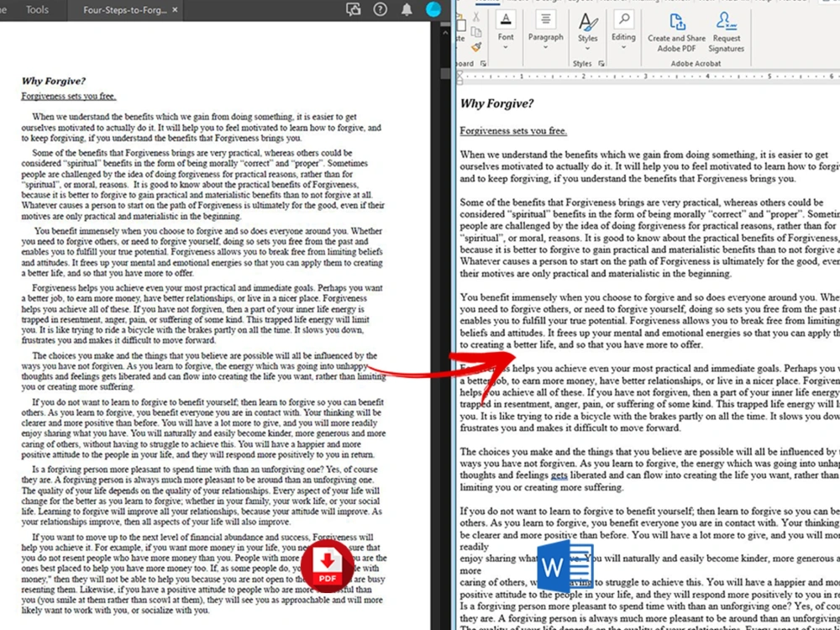Open the share for review icon in Acrobat

[x=354, y=9]
